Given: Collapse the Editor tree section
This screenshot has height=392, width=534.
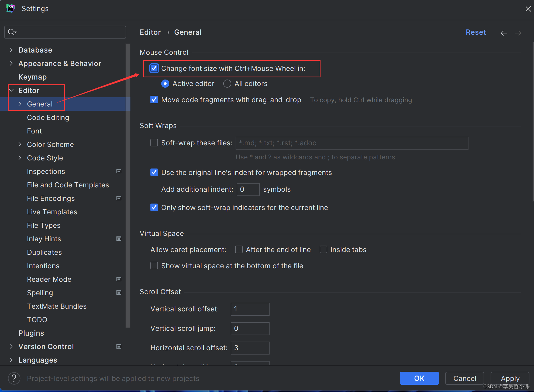Looking at the screenshot, I should (12, 90).
